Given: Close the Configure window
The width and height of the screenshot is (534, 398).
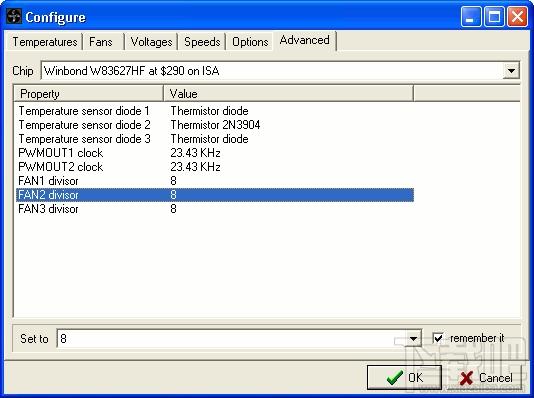Looking at the screenshot, I should pyautogui.click(x=517, y=16).
